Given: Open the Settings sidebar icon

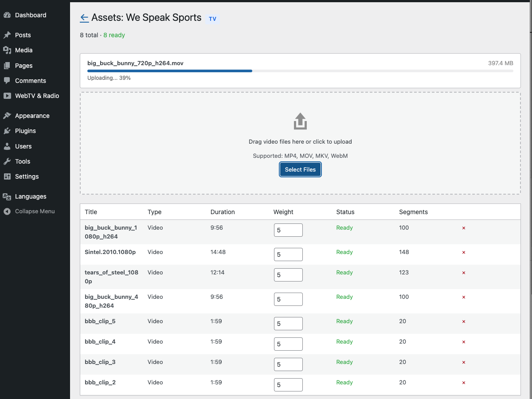Looking at the screenshot, I should tap(7, 176).
